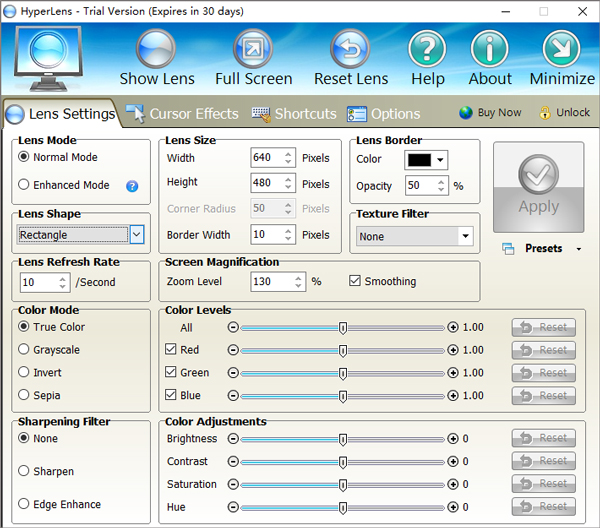Click the Reset Lens icon
The image size is (600, 528).
pyautogui.click(x=351, y=49)
